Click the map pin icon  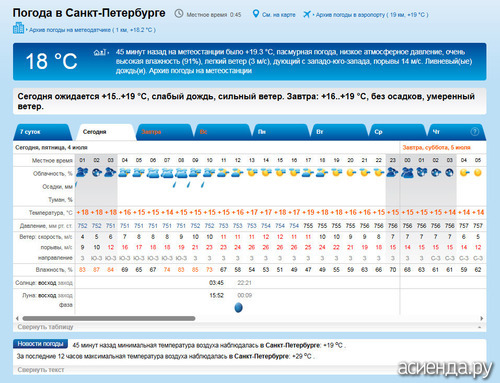pos(256,14)
